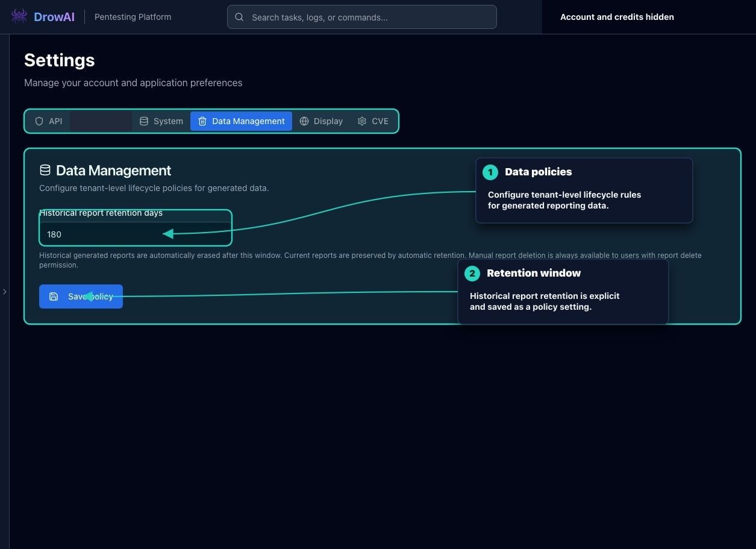Click the Data Management section heading text
The image size is (756, 549).
pos(113,171)
